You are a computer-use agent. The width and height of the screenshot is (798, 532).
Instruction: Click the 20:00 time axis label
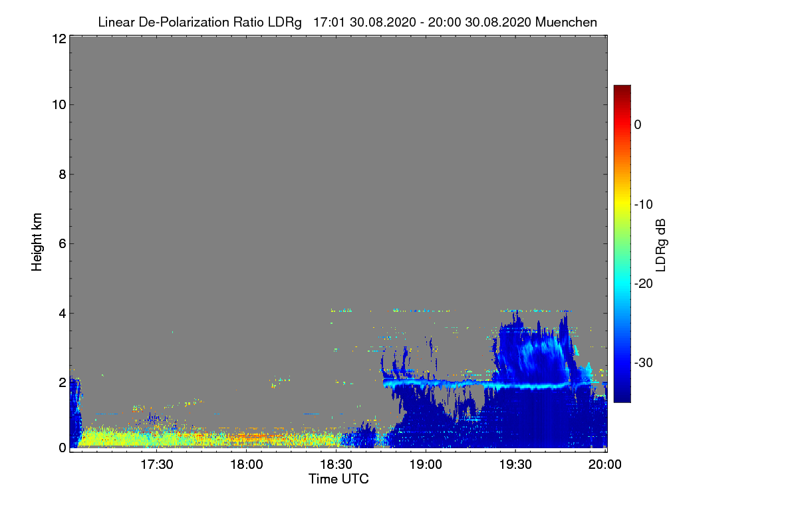(x=606, y=464)
